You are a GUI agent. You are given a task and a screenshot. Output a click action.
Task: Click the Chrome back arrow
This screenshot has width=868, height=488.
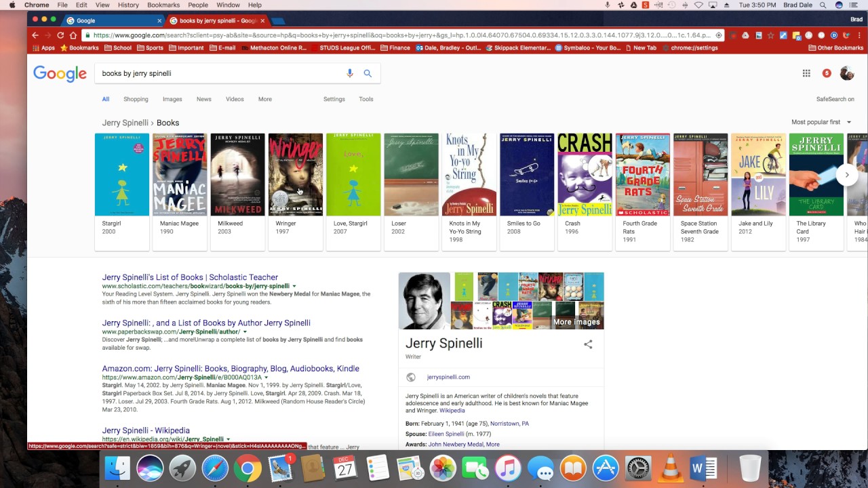[35, 35]
